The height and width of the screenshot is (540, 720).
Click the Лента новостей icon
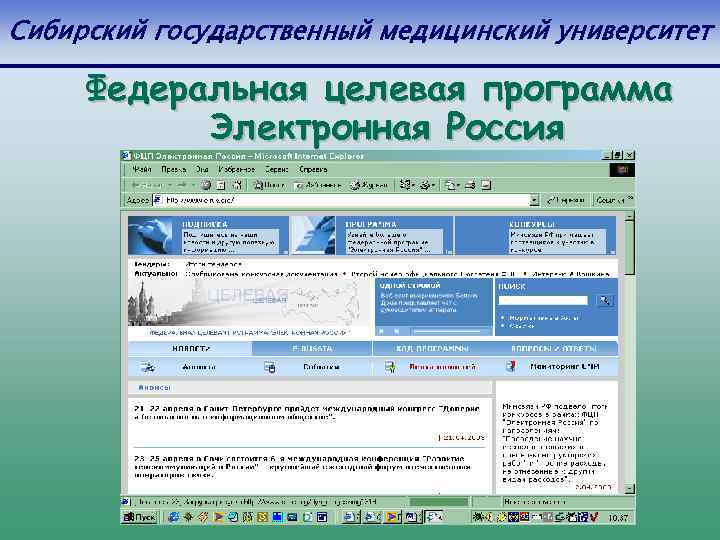point(390,367)
